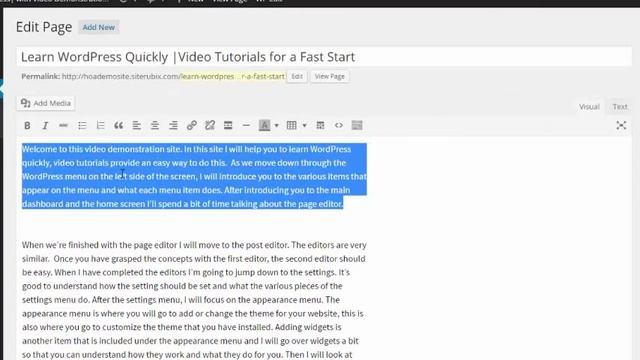Viewport: 640px width, 360px height.
Task: Insert a bulleted list
Action: pyautogui.click(x=82, y=125)
